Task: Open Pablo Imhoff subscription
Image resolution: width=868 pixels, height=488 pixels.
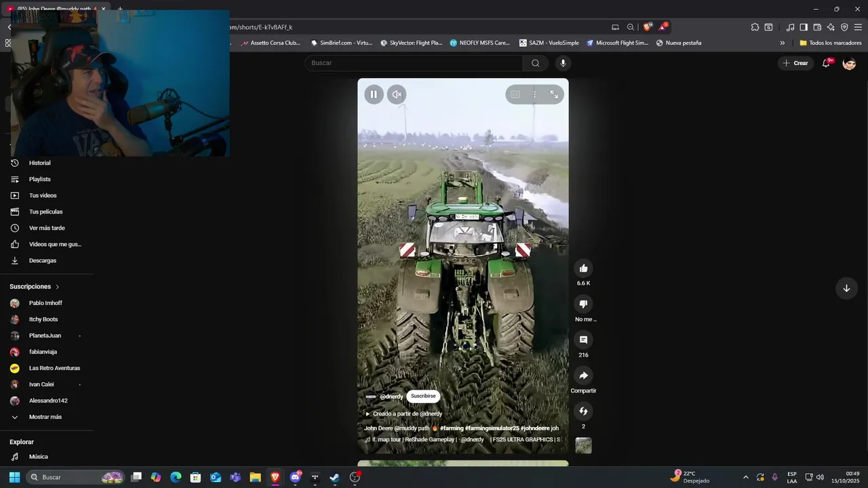Action: tap(46, 303)
